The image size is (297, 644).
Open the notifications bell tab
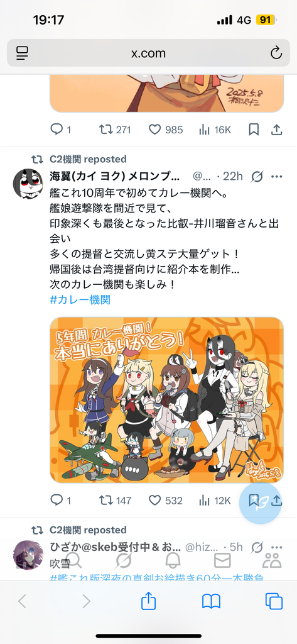pos(173,560)
